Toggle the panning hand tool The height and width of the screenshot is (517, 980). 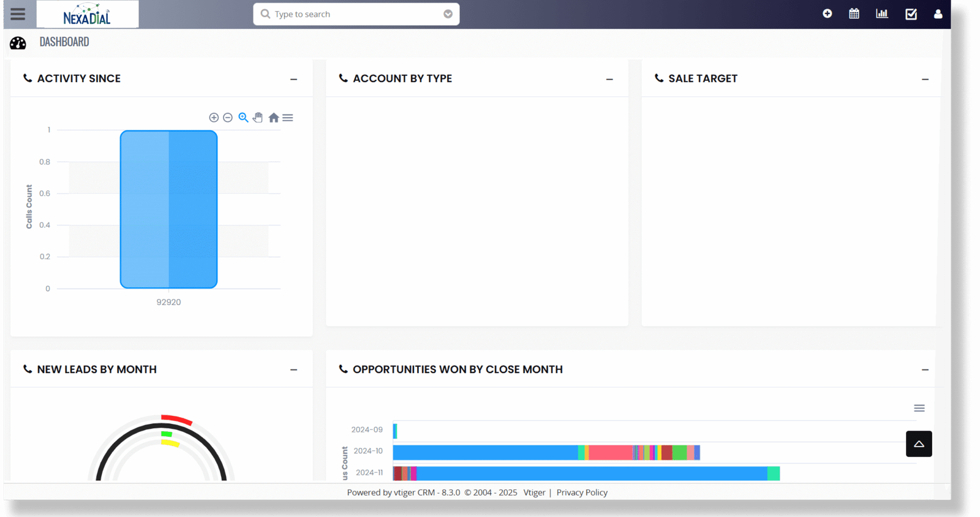coord(258,118)
